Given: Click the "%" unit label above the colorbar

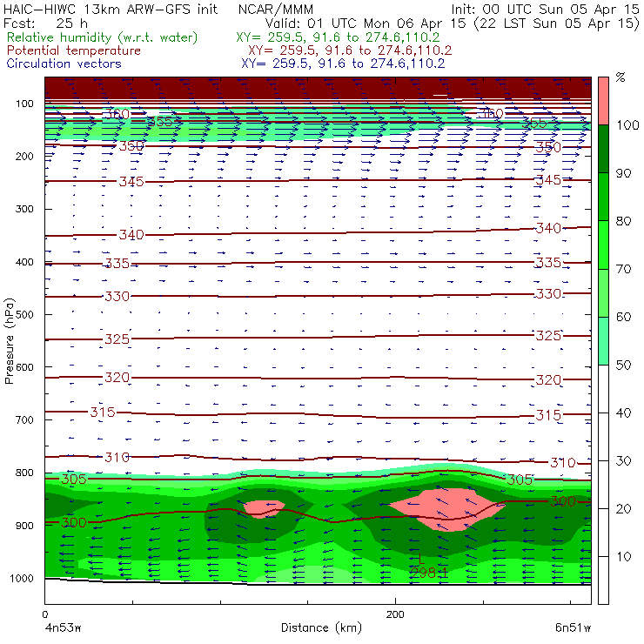Looking at the screenshot, I should (621, 77).
